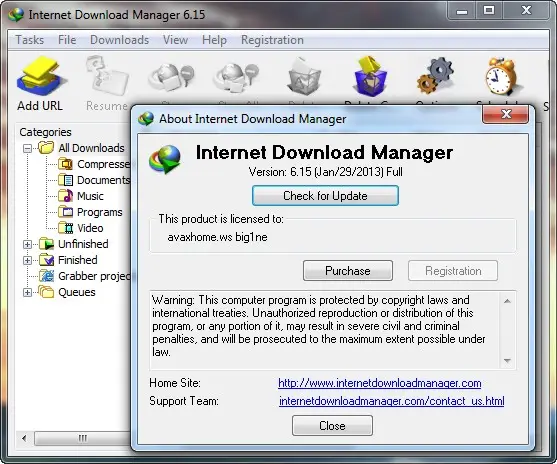
Task: Select the Unfinished tree label
Action: [83, 244]
